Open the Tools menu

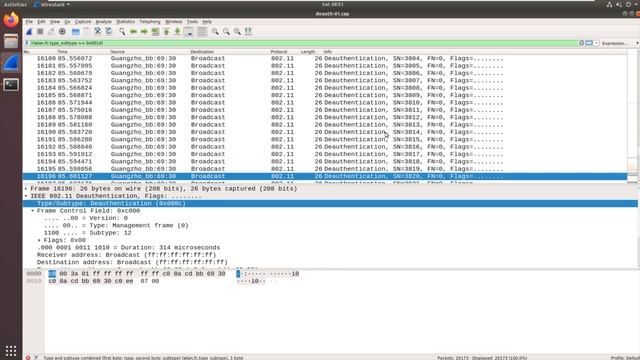pos(192,22)
